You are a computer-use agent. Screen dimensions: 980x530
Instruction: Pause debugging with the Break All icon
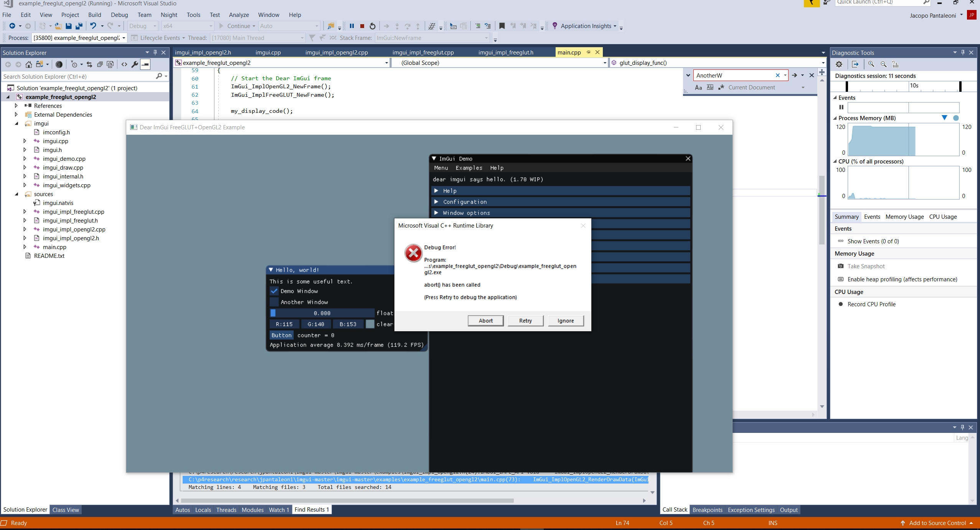tap(352, 26)
